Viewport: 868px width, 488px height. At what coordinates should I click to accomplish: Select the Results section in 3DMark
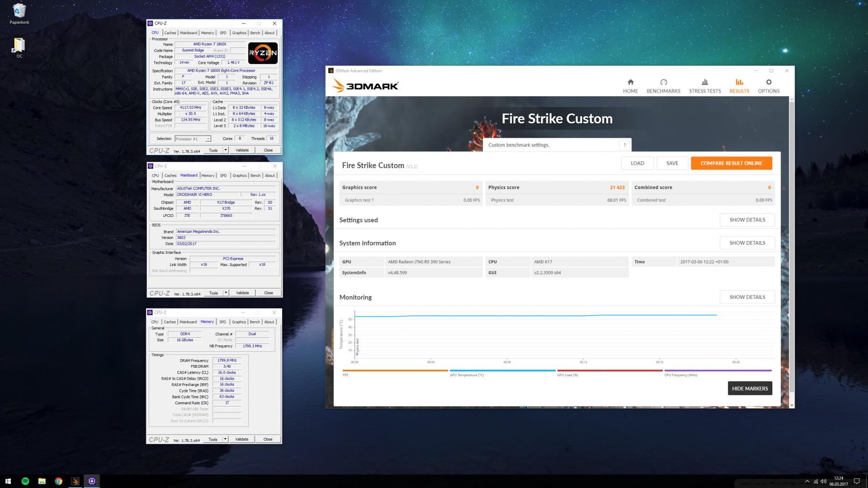tap(739, 86)
